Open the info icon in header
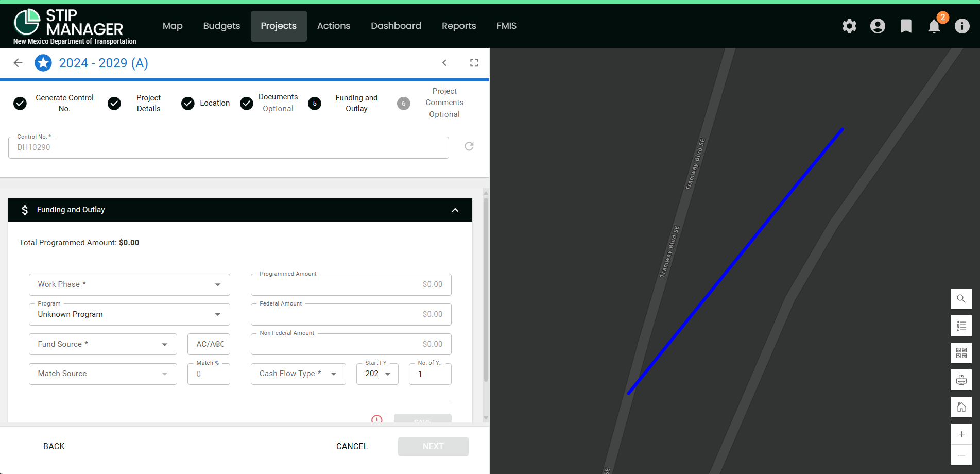980x474 pixels. pos(962,26)
